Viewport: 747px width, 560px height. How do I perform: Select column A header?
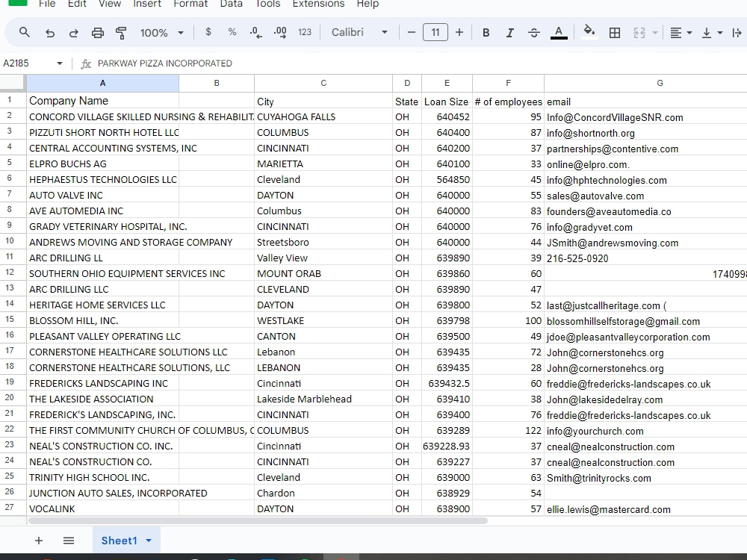pos(102,83)
